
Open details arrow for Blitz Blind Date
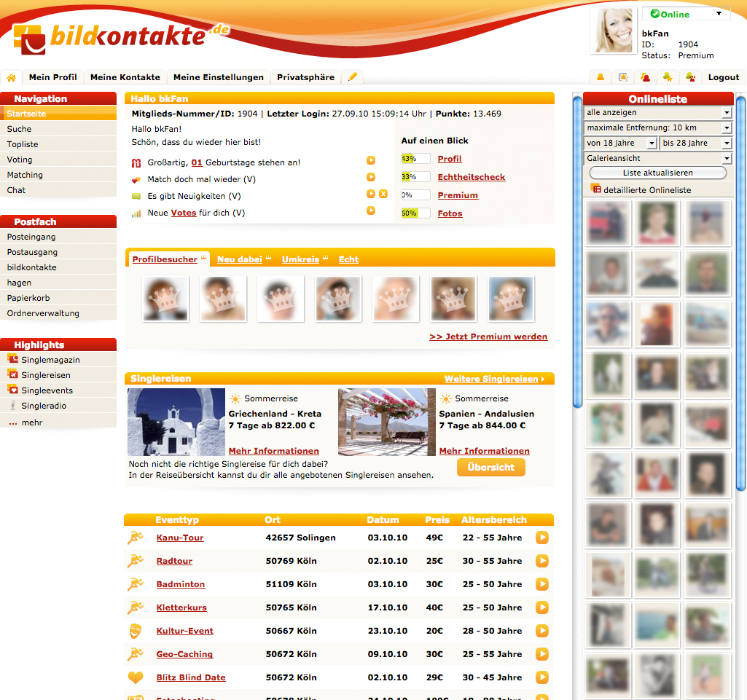(x=542, y=677)
